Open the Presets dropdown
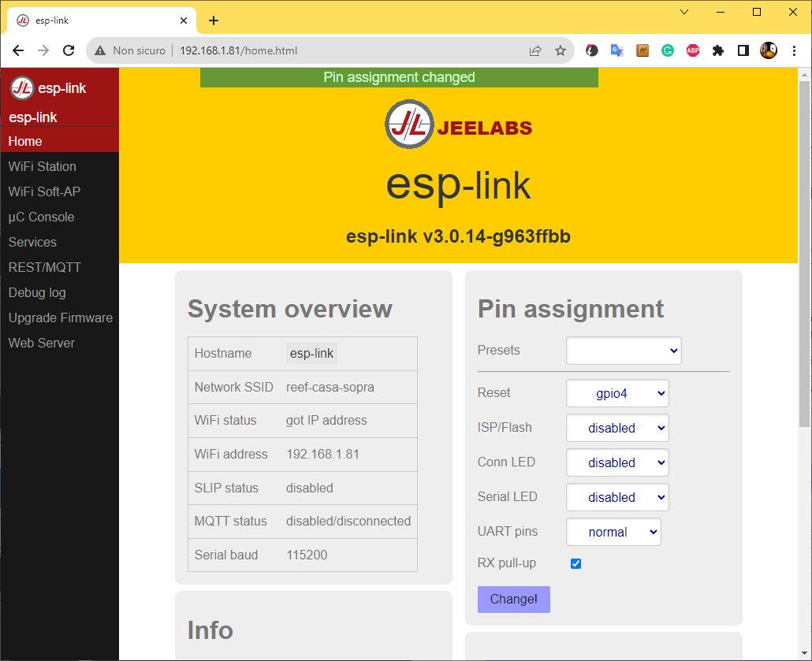The image size is (812, 661). (x=624, y=351)
